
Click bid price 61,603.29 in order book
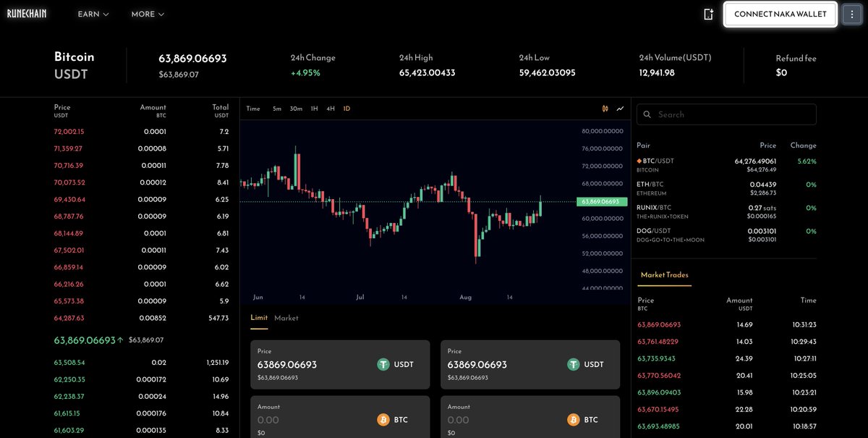(x=69, y=431)
